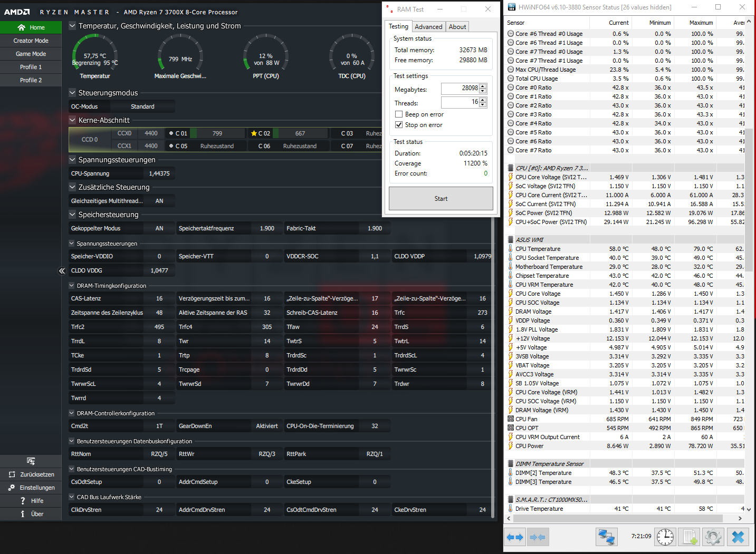Image resolution: width=756 pixels, height=554 pixels.
Task: Click the Total CPU Usage row icon
Action: tap(511, 79)
